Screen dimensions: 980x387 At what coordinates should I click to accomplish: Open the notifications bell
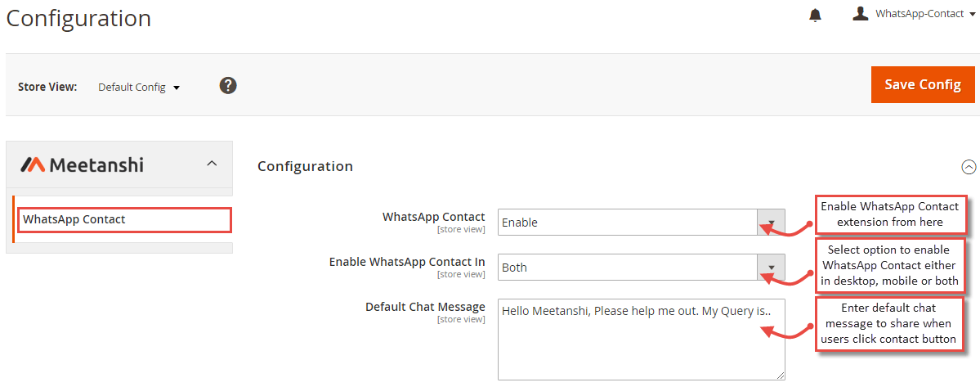click(814, 15)
